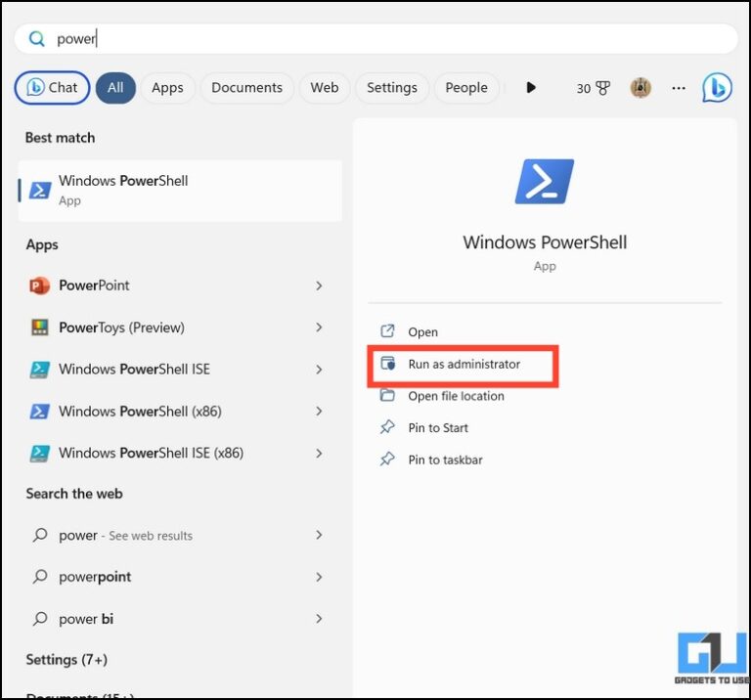Open the 'power bi' web suggestion
The height and width of the screenshot is (700, 751).
(x=177, y=619)
